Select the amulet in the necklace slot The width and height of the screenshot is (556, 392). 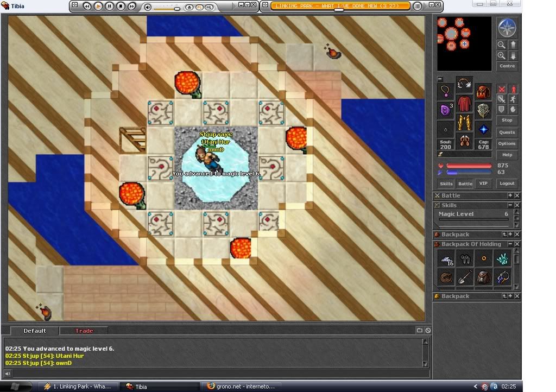pyautogui.click(x=445, y=91)
